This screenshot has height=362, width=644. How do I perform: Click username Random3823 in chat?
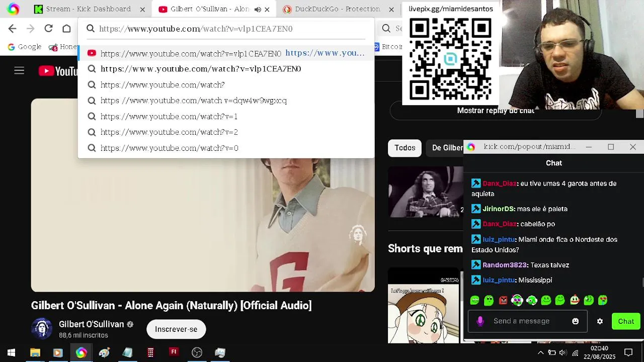coord(505,265)
